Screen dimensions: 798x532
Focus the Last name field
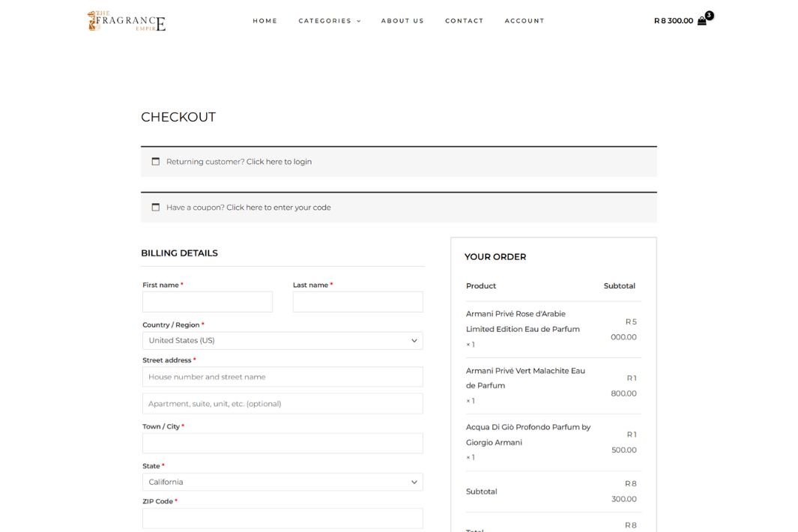point(357,302)
